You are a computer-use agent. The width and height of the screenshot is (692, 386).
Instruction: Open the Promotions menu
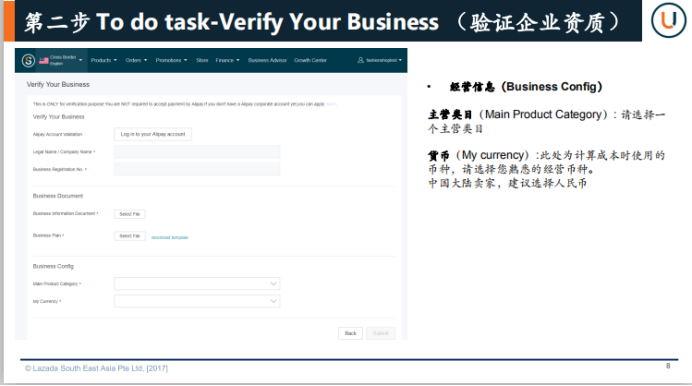171,60
